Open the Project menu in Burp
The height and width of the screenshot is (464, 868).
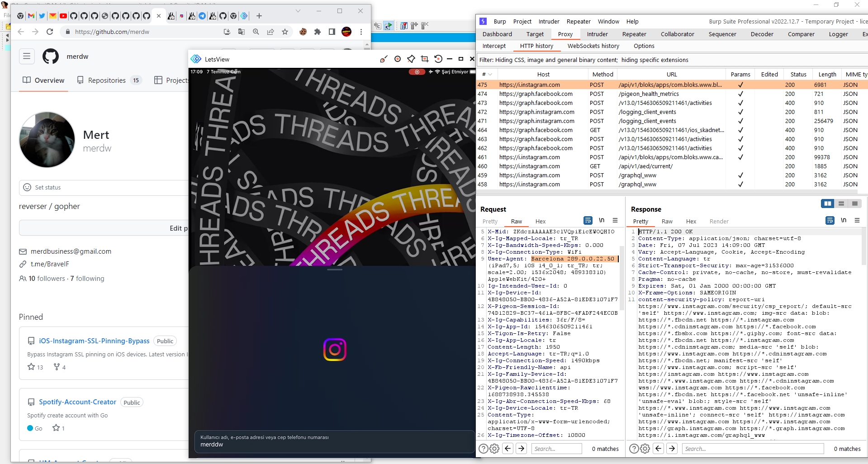tap(522, 21)
